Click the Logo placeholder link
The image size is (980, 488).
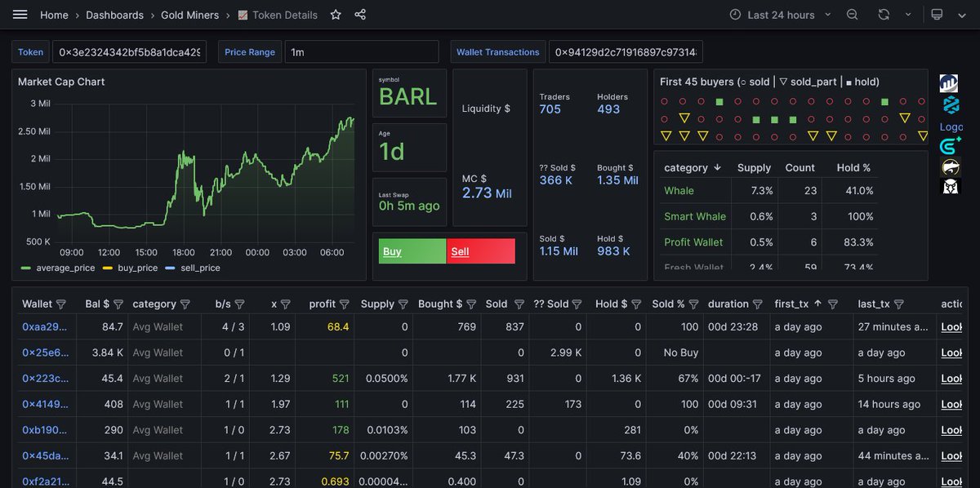click(951, 126)
